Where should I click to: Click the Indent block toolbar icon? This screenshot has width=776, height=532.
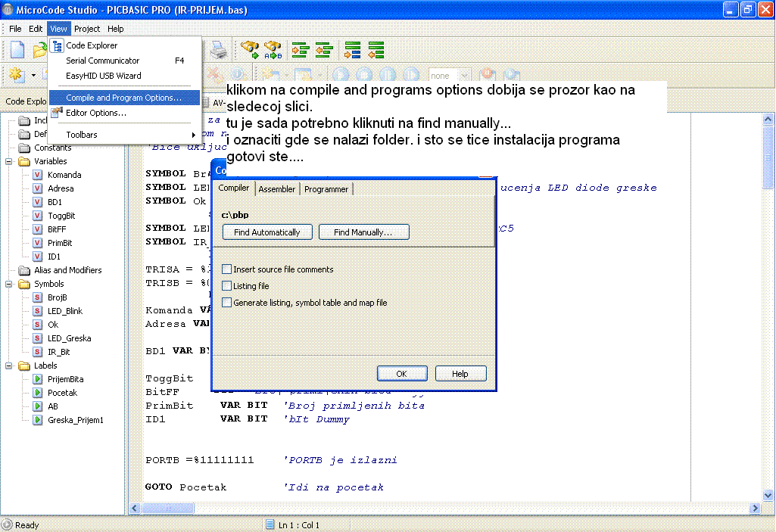click(301, 49)
